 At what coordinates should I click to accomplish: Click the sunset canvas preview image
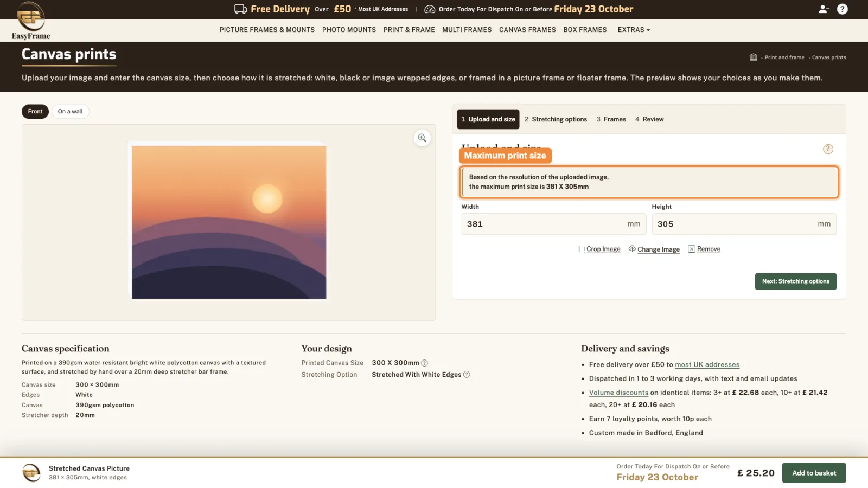coord(229,222)
